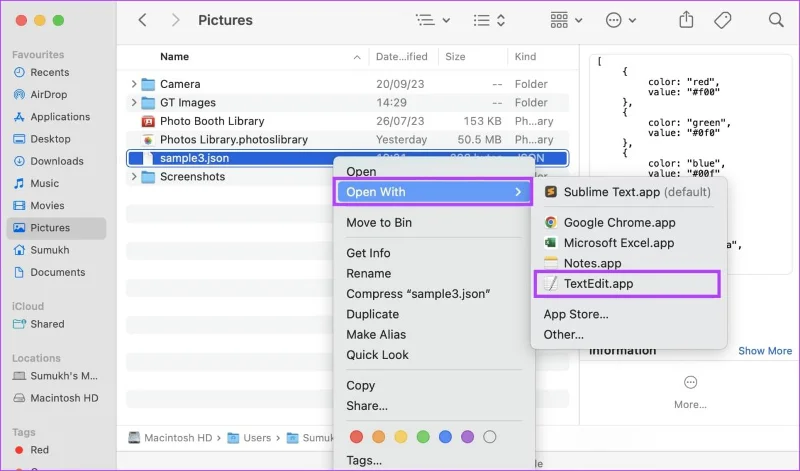
Task: Click the Tag toolbar icon
Action: click(x=722, y=20)
